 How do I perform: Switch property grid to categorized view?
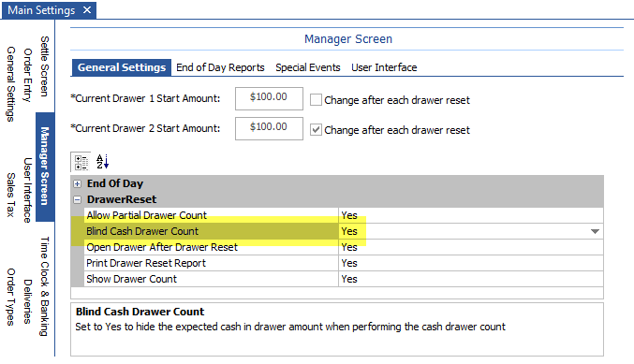(81, 162)
